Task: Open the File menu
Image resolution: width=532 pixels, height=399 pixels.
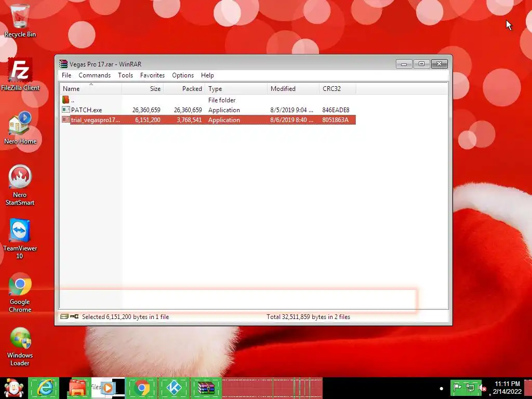Action: [x=66, y=75]
